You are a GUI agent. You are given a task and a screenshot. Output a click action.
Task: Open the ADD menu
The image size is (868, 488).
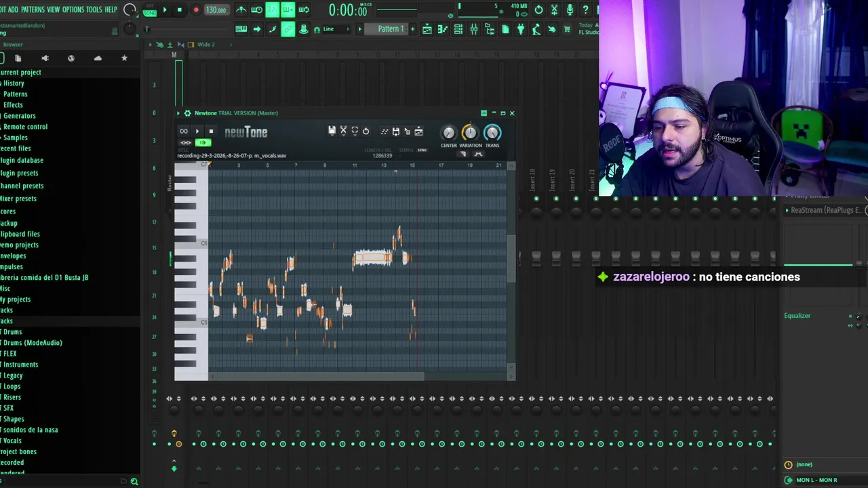coord(13,9)
